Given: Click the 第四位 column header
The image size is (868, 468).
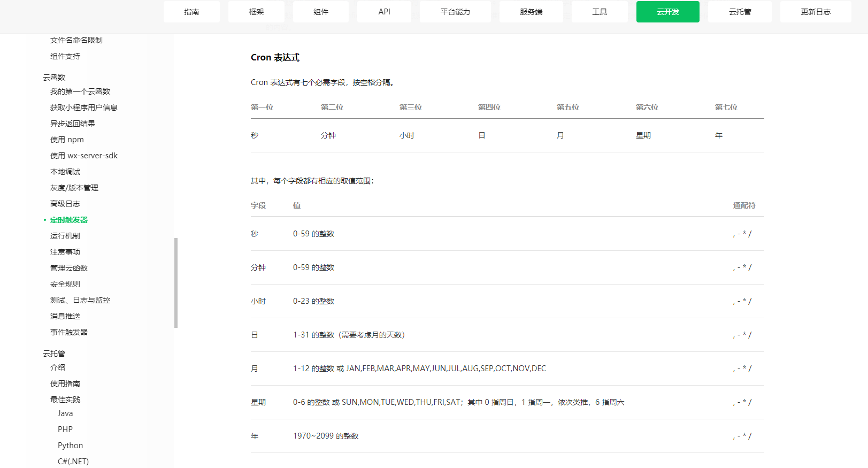Looking at the screenshot, I should tap(489, 107).
